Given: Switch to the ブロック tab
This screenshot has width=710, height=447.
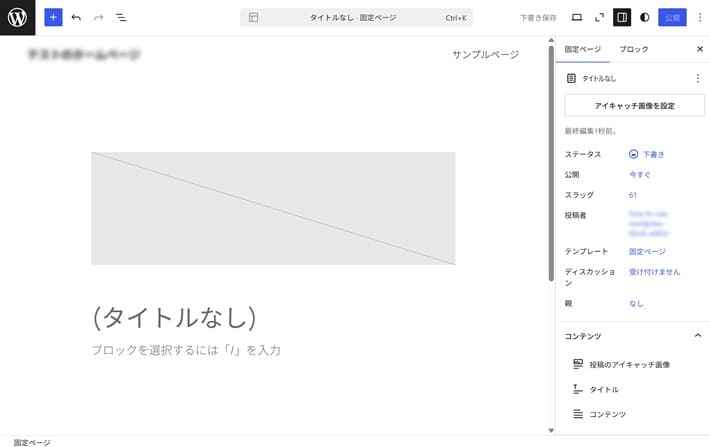Looking at the screenshot, I should (633, 49).
